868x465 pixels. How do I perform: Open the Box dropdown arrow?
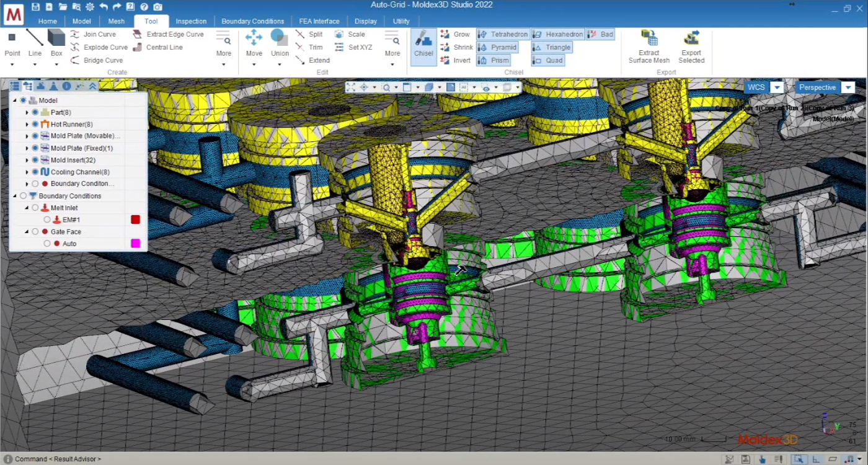pos(56,64)
